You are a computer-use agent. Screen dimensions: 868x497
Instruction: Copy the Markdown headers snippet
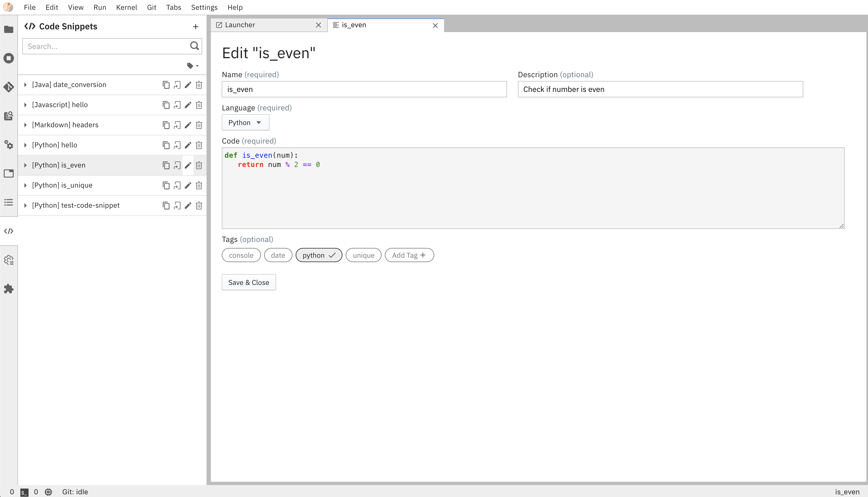tap(166, 125)
